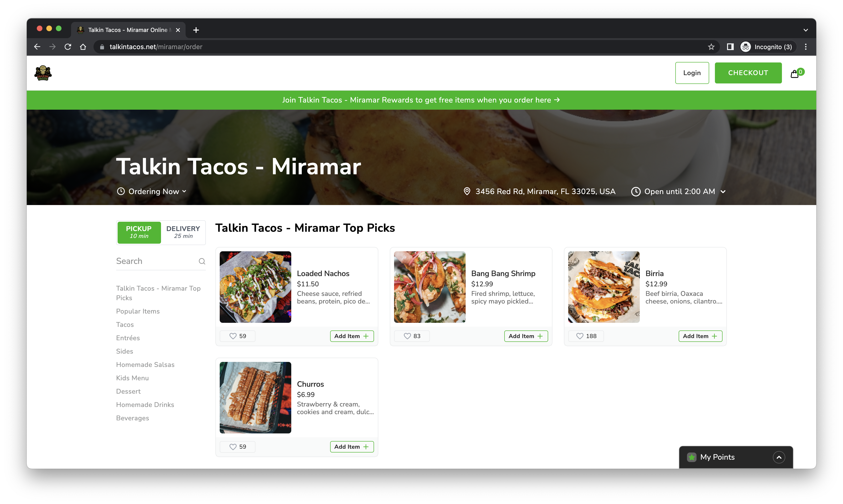Open Chrome three-dot menu

click(806, 47)
